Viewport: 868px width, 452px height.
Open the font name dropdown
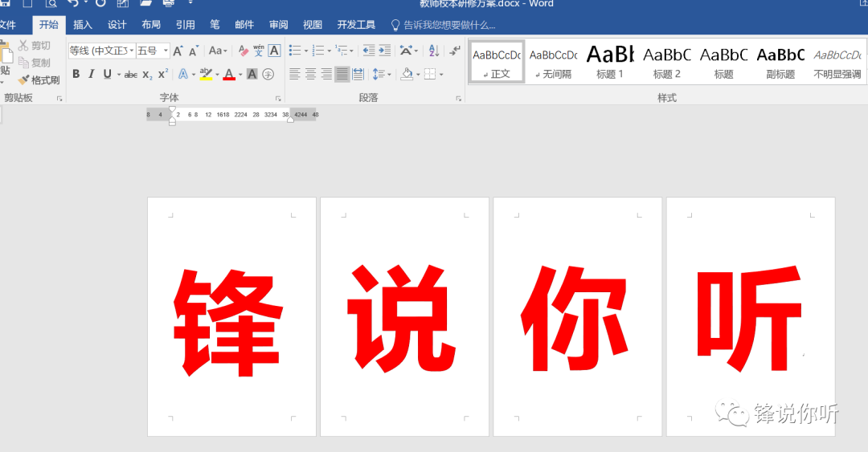click(132, 51)
